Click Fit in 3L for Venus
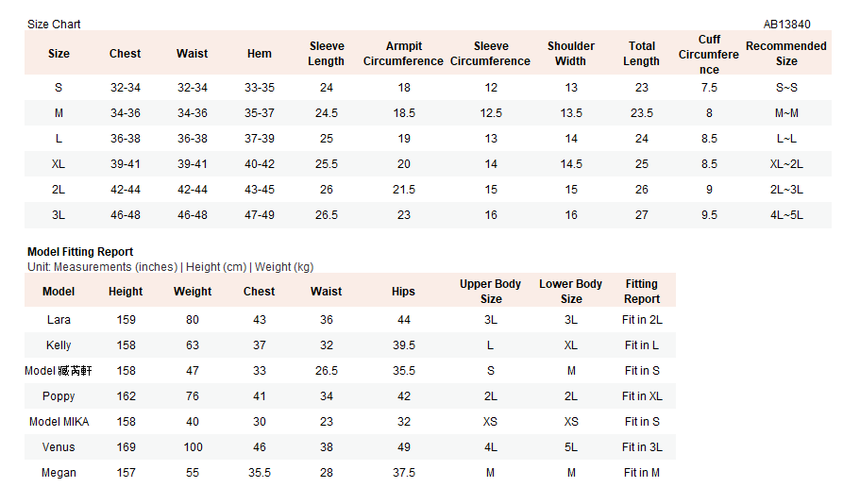This screenshot has width=860, height=504. (642, 447)
